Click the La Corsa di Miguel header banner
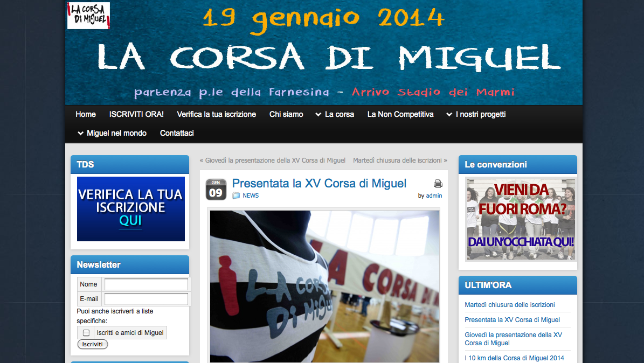644x363 pixels. (x=324, y=53)
